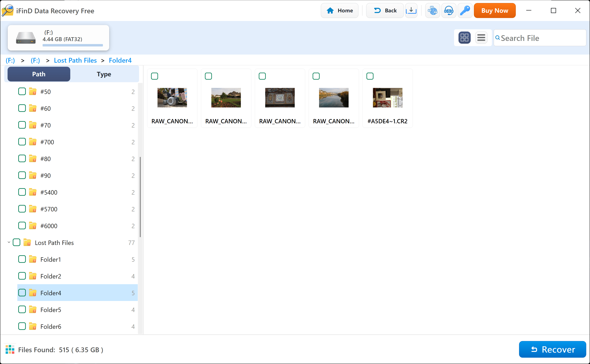
Task: Click the Search File input field
Action: [540, 38]
